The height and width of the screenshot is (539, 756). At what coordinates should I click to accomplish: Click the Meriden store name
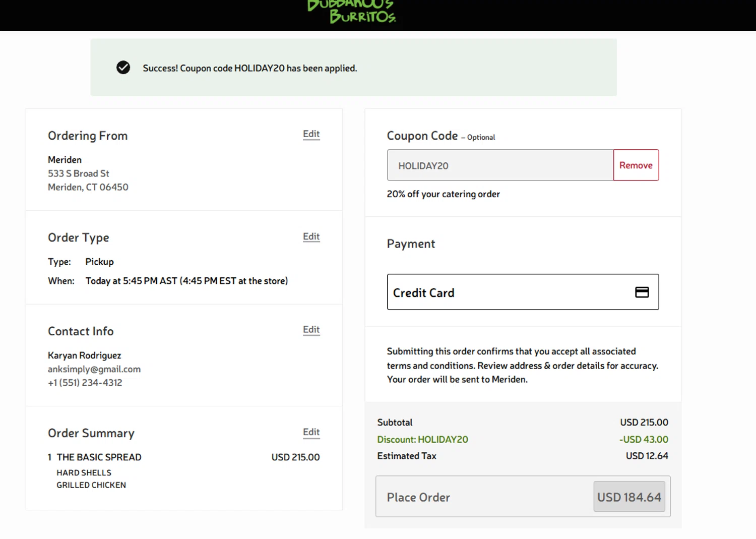(65, 160)
